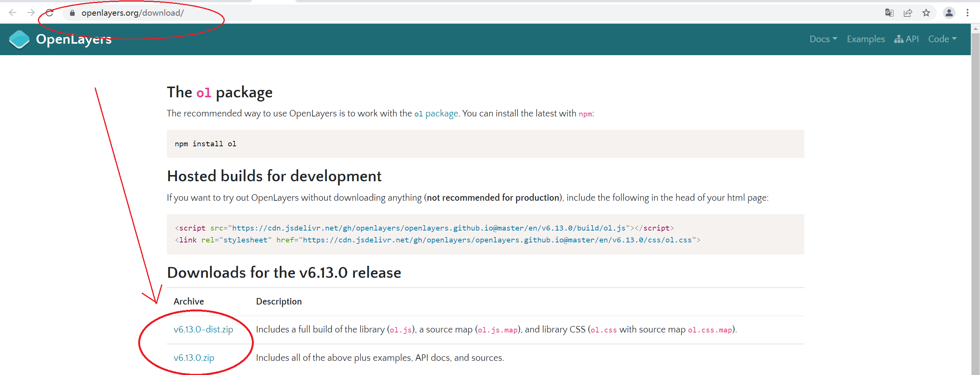Click the browser back arrow
This screenshot has width=980, height=375.
(x=13, y=13)
